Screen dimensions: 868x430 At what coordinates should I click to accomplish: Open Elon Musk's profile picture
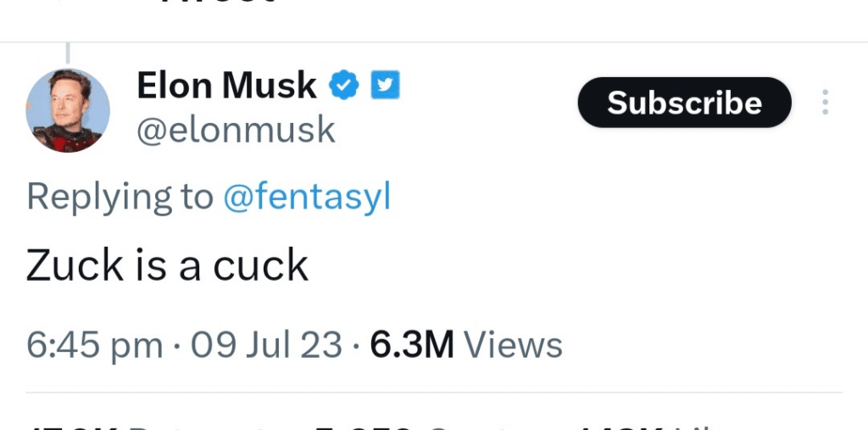[x=68, y=110]
